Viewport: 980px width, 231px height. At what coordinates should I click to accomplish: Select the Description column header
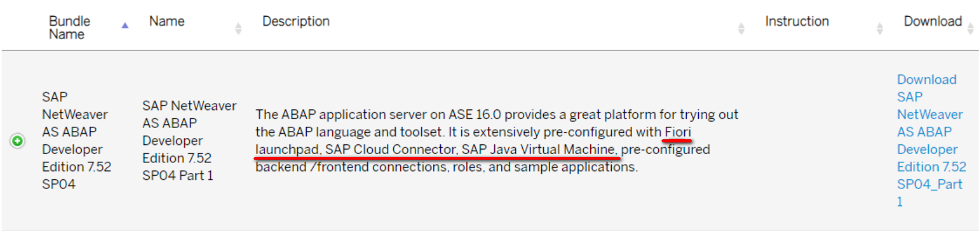(x=296, y=21)
